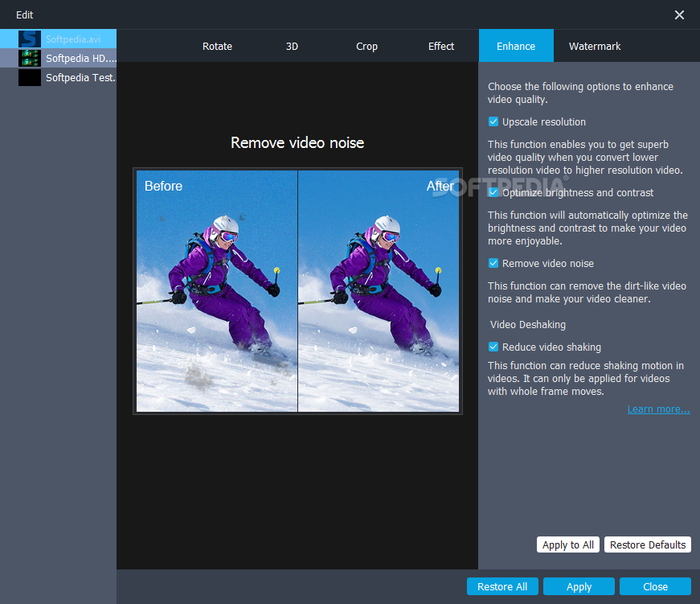Disable Optimize brightness and contrast checkbox

coord(493,192)
